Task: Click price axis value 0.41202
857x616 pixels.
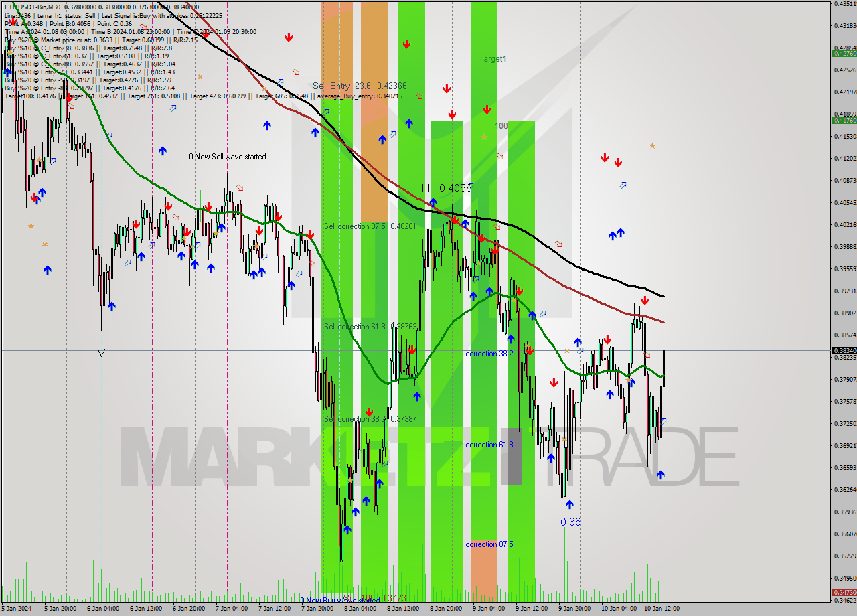Action: pyautogui.click(x=845, y=159)
